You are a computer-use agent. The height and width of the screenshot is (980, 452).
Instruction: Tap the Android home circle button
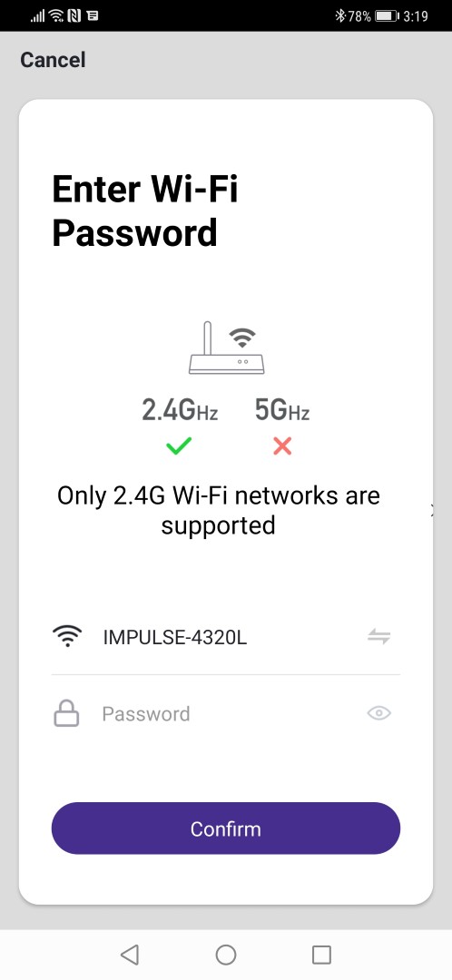click(x=226, y=955)
